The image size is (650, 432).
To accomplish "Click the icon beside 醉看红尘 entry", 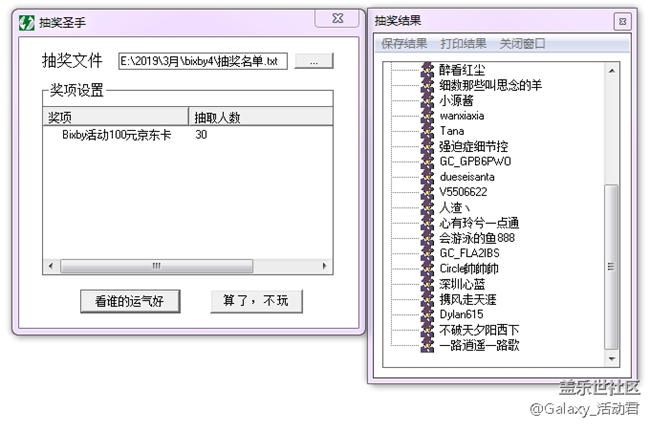I will click(x=428, y=70).
